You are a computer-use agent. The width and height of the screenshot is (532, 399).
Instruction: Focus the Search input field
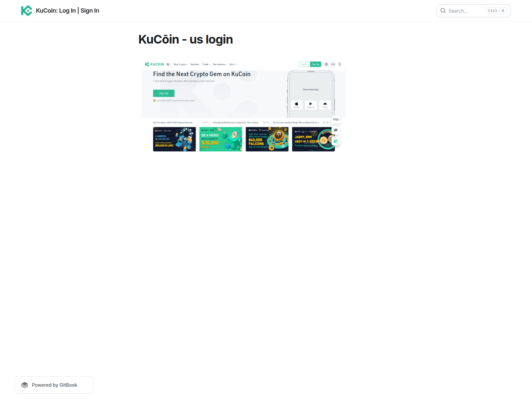[x=465, y=11]
